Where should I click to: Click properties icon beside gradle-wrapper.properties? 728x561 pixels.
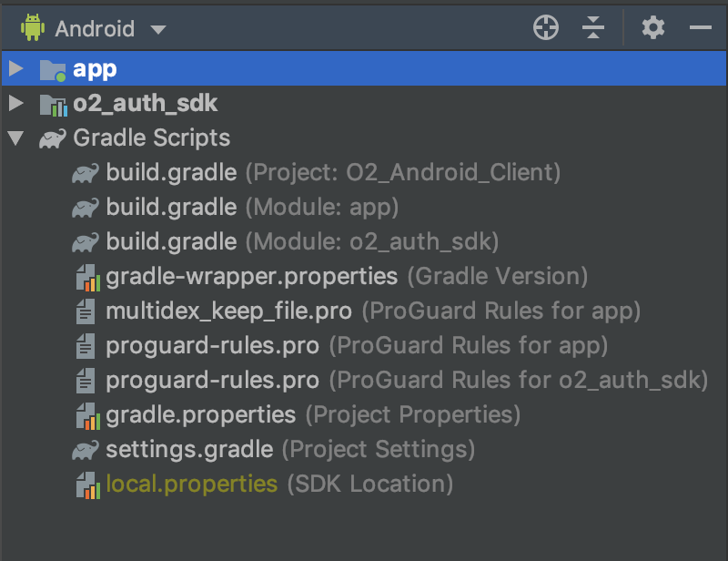[87, 278]
